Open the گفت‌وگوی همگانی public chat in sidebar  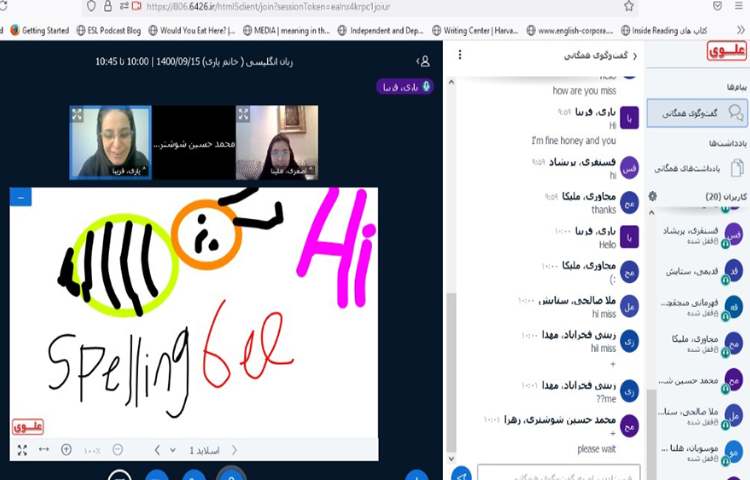click(x=696, y=113)
